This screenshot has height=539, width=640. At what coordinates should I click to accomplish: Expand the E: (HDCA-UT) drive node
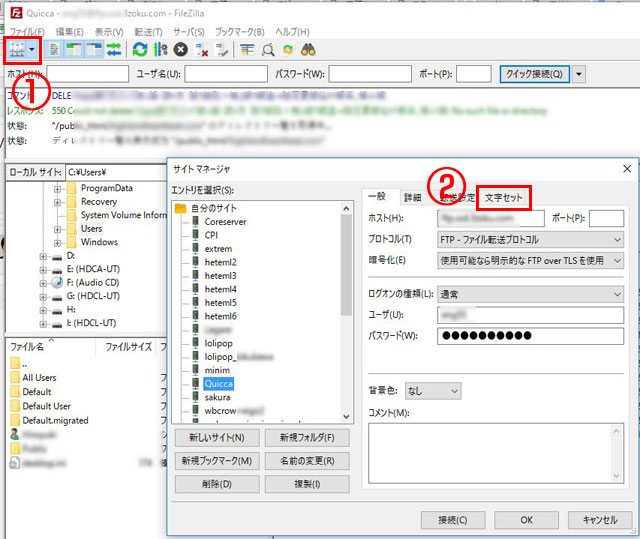43,269
